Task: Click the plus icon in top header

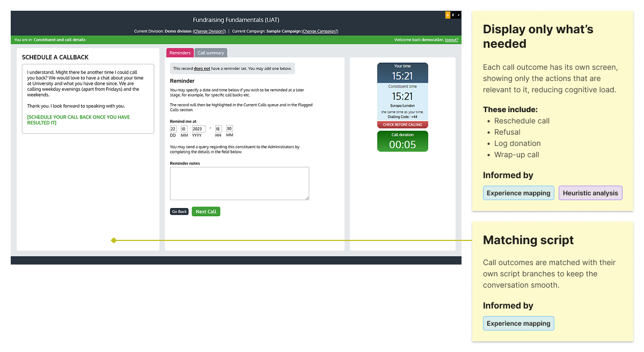Action: [458, 15]
